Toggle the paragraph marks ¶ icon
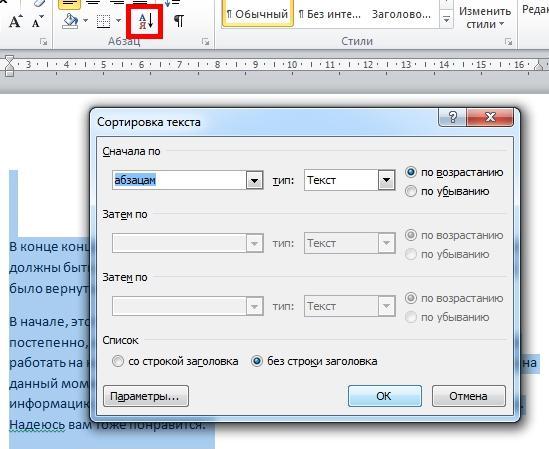Viewport: 549px width, 449px height. (179, 21)
